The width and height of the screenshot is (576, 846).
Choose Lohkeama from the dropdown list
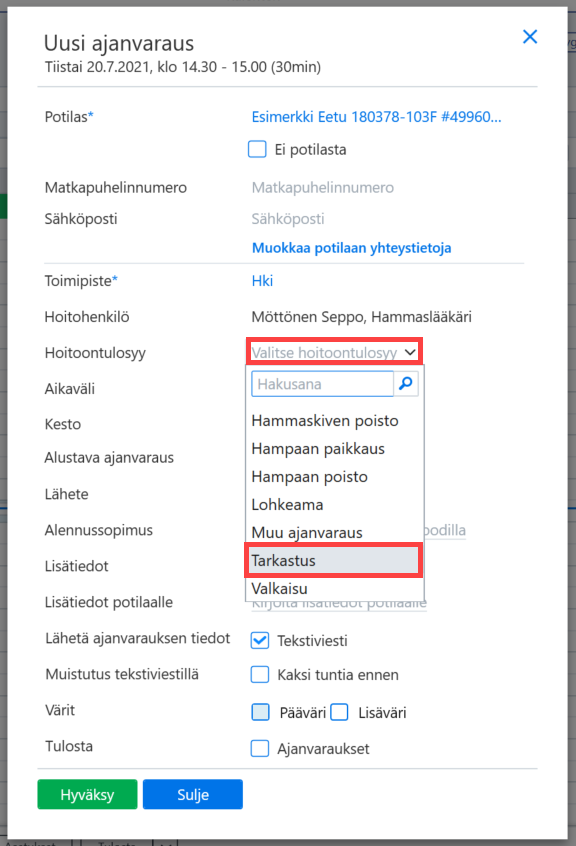tap(287, 504)
